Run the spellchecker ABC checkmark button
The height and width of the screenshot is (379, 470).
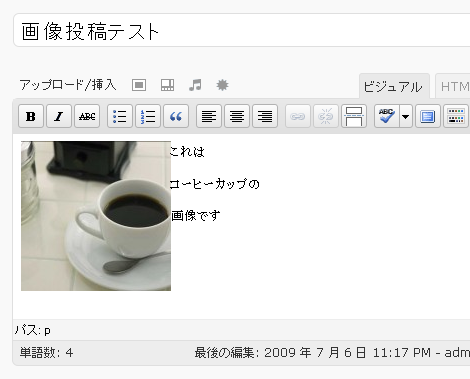(387, 116)
